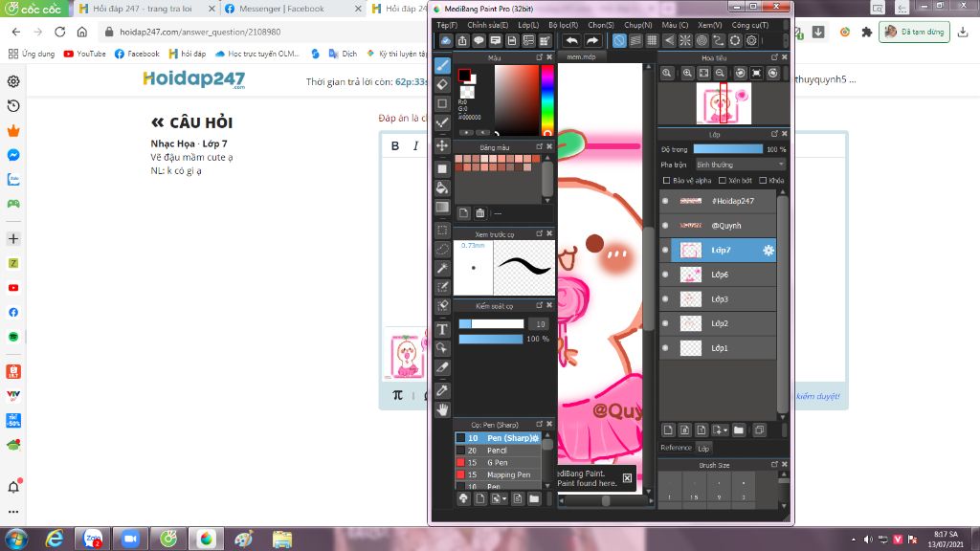Click the fit-to-window navigator icon
Screen dimensions: 980x551
coord(703,73)
